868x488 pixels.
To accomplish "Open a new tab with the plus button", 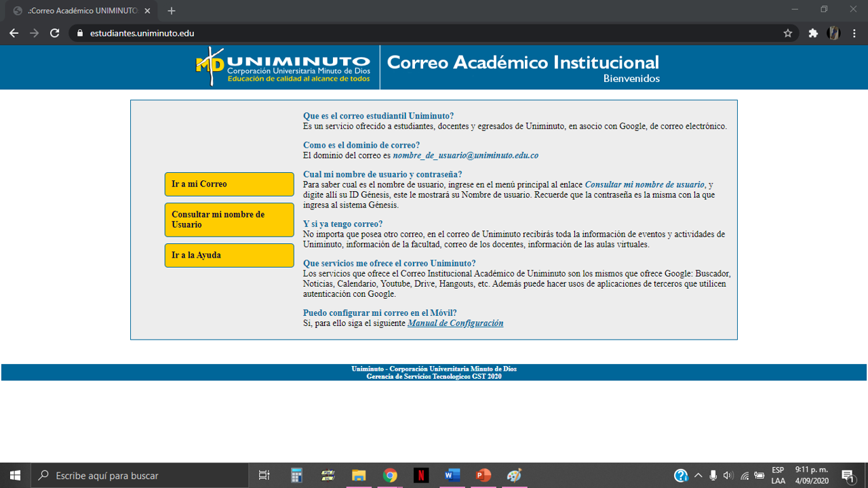I will (172, 11).
